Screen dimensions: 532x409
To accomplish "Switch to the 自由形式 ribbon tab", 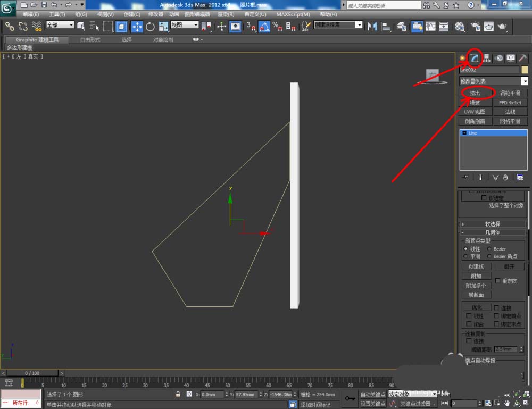I will tap(90, 40).
